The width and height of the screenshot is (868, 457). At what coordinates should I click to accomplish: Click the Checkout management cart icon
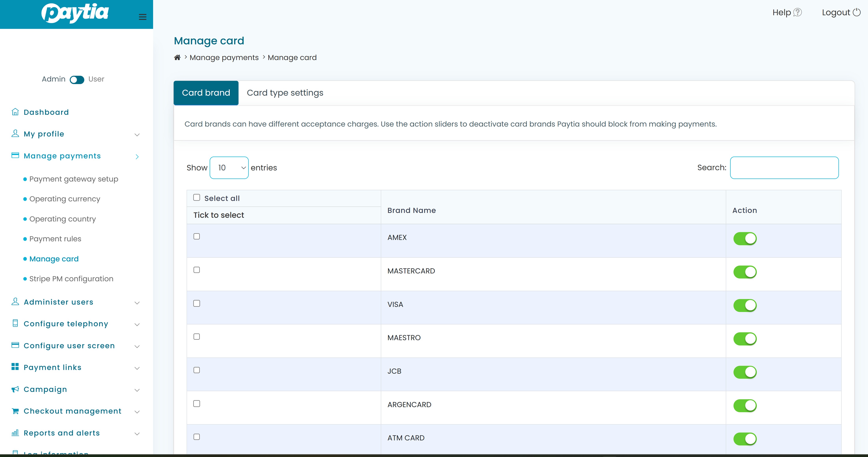pyautogui.click(x=15, y=411)
